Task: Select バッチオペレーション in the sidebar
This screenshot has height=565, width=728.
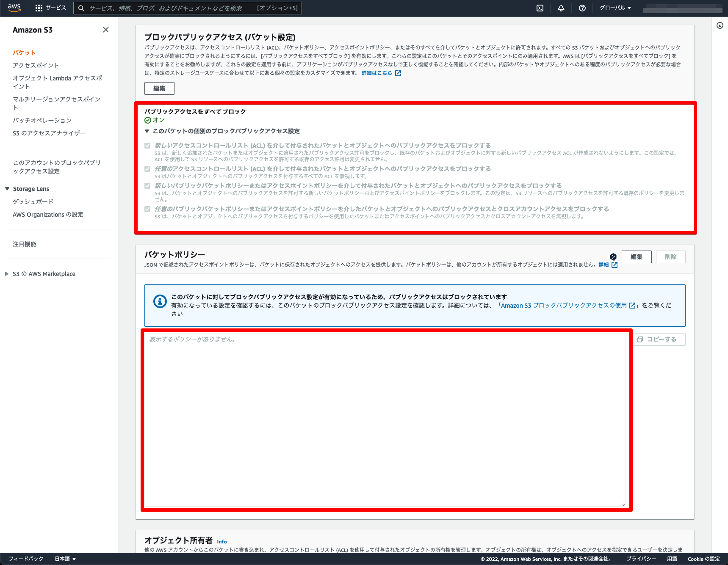Action: click(x=42, y=120)
